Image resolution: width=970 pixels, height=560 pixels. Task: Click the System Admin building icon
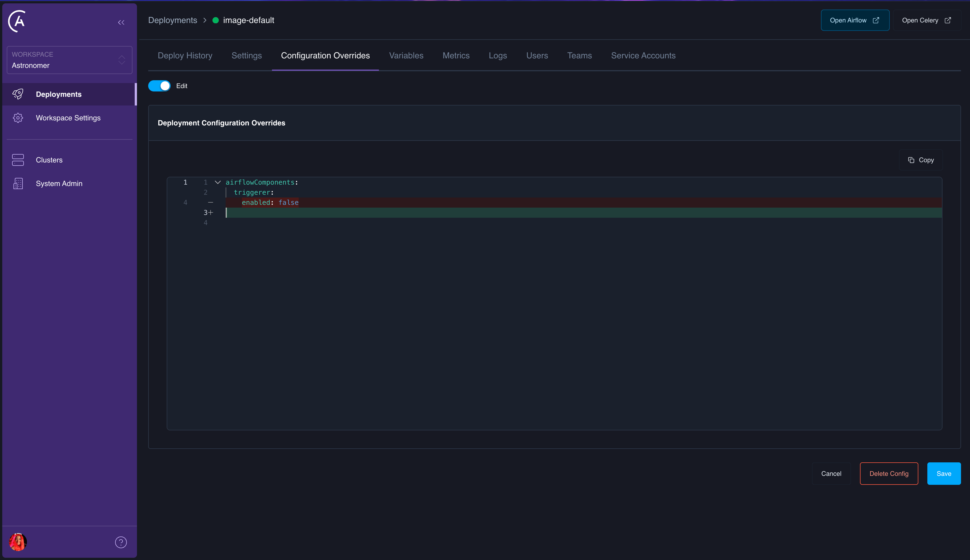(x=18, y=183)
